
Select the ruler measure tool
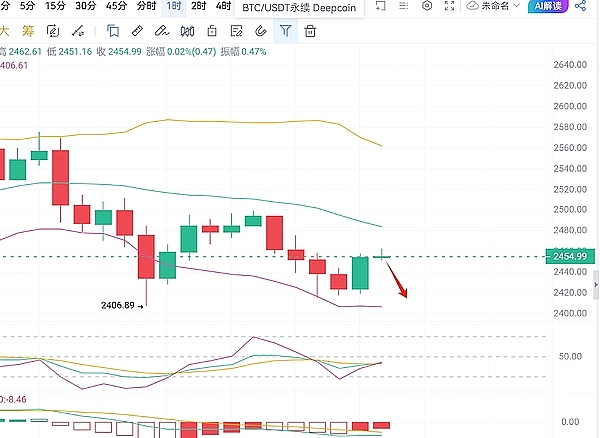(137, 31)
